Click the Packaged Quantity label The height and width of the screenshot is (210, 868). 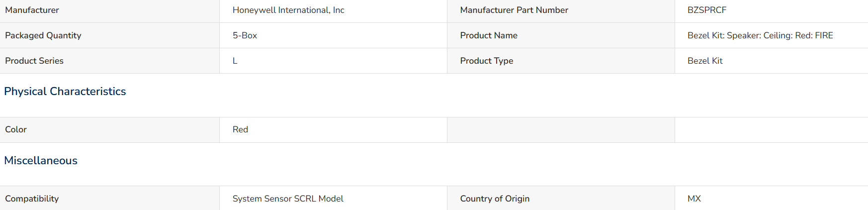[43, 35]
